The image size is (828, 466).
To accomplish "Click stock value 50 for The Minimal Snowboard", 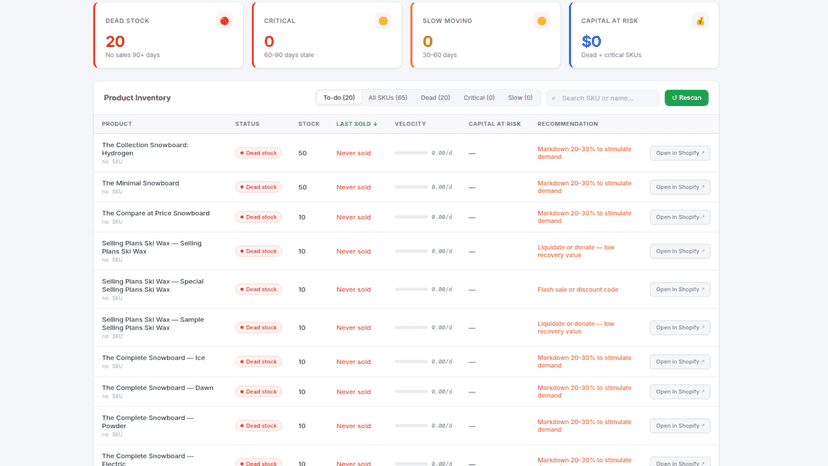I will click(303, 187).
